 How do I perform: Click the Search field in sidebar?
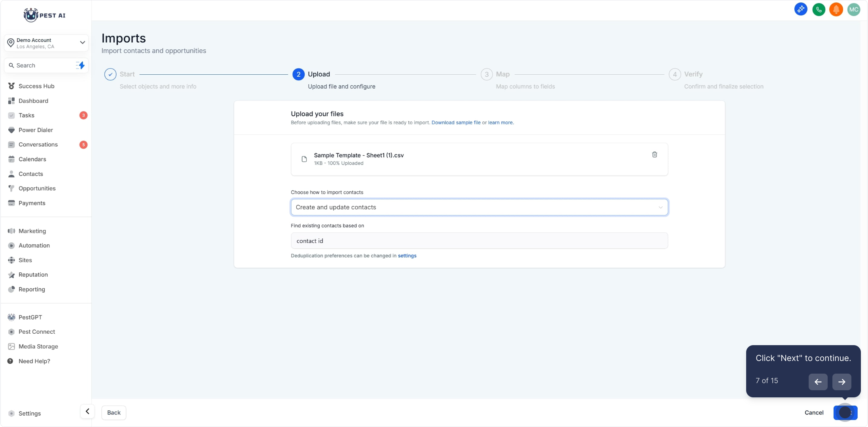tap(40, 65)
